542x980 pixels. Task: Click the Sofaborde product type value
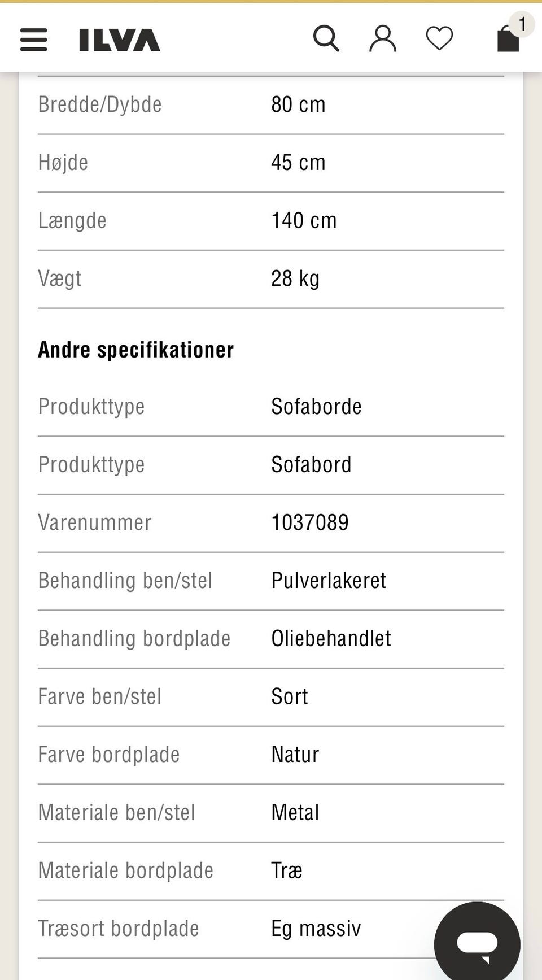tap(316, 407)
